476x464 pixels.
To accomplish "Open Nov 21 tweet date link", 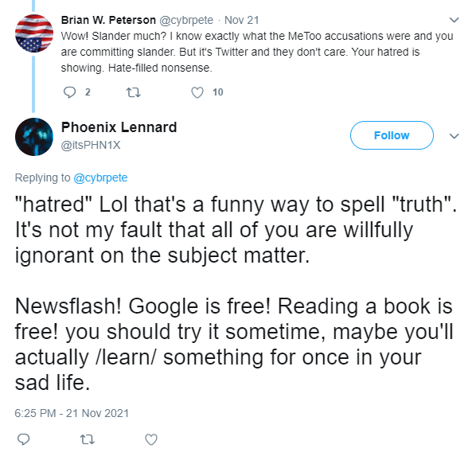I will (242, 21).
